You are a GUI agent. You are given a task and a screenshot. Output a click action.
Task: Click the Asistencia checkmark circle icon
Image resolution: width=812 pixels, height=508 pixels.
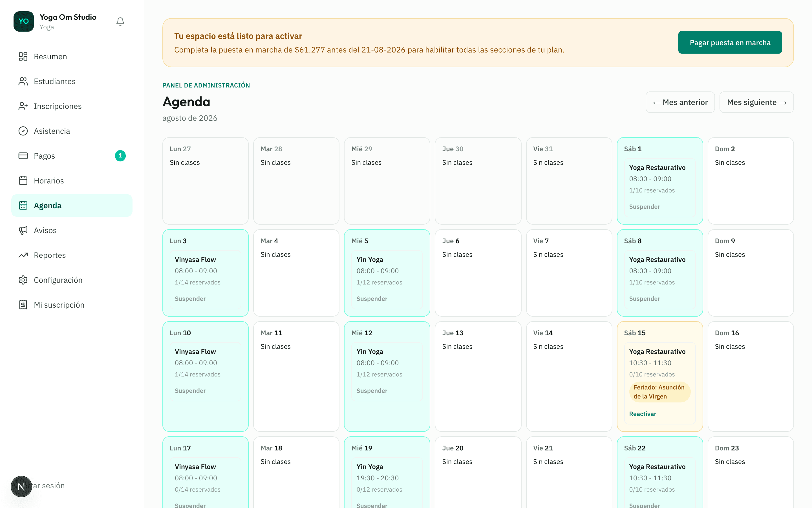click(23, 131)
